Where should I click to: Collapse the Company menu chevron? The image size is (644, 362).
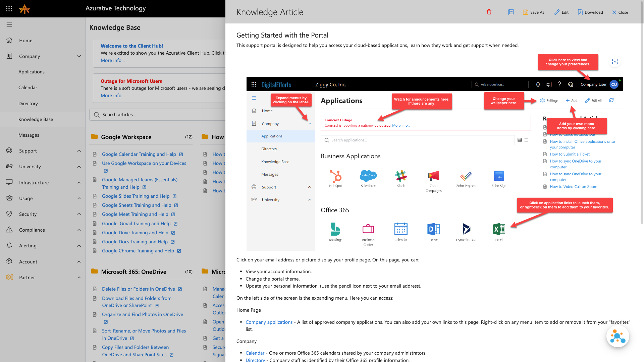[x=79, y=56]
